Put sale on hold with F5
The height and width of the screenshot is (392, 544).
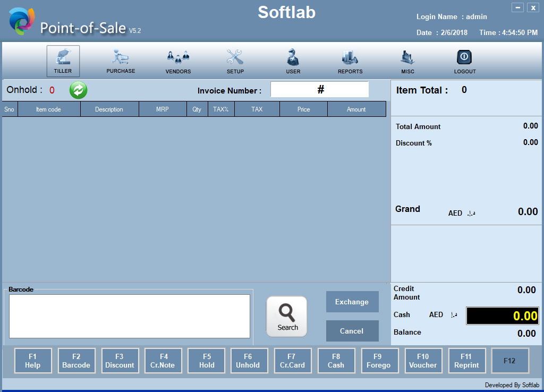(x=207, y=361)
